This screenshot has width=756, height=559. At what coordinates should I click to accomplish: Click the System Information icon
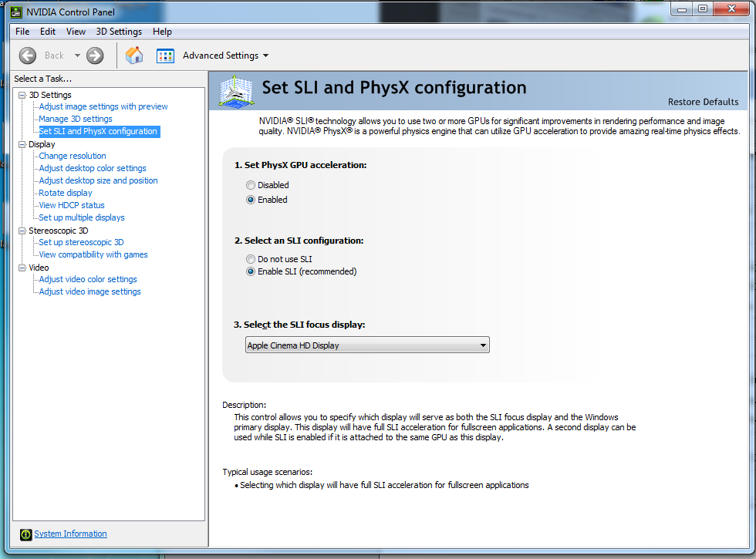coord(26,534)
